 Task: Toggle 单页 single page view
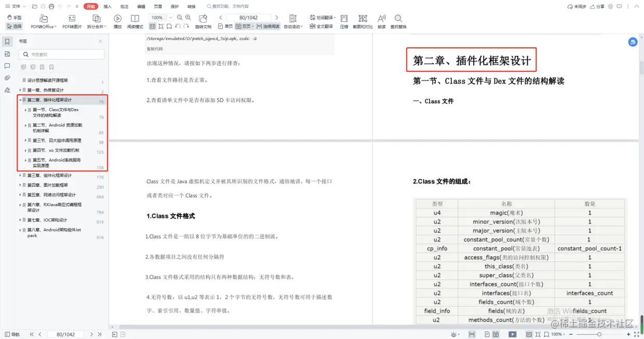click(225, 26)
